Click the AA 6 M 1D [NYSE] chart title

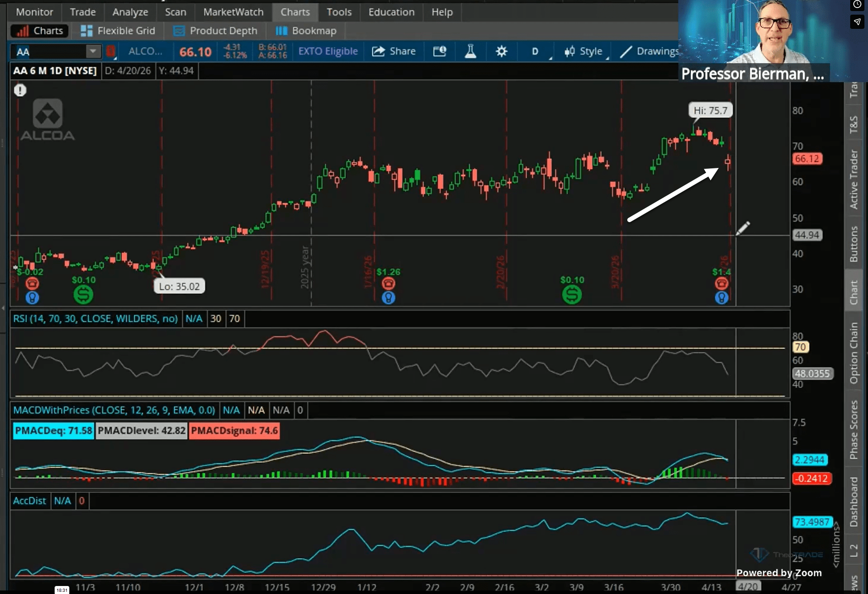click(55, 71)
